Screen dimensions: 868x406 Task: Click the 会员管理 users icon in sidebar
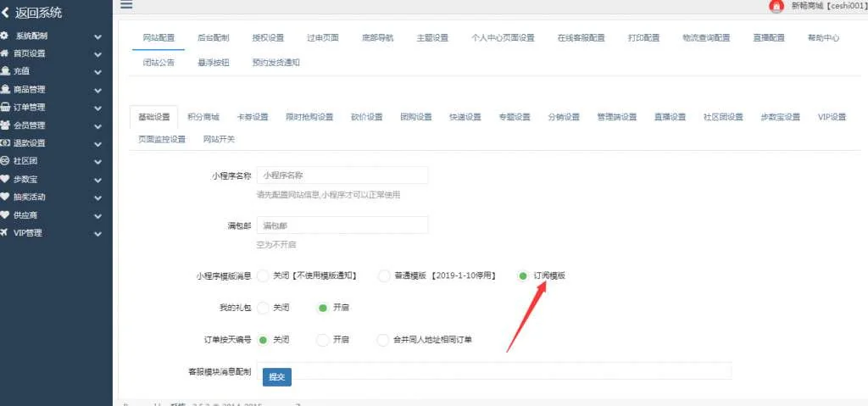pos(5,125)
